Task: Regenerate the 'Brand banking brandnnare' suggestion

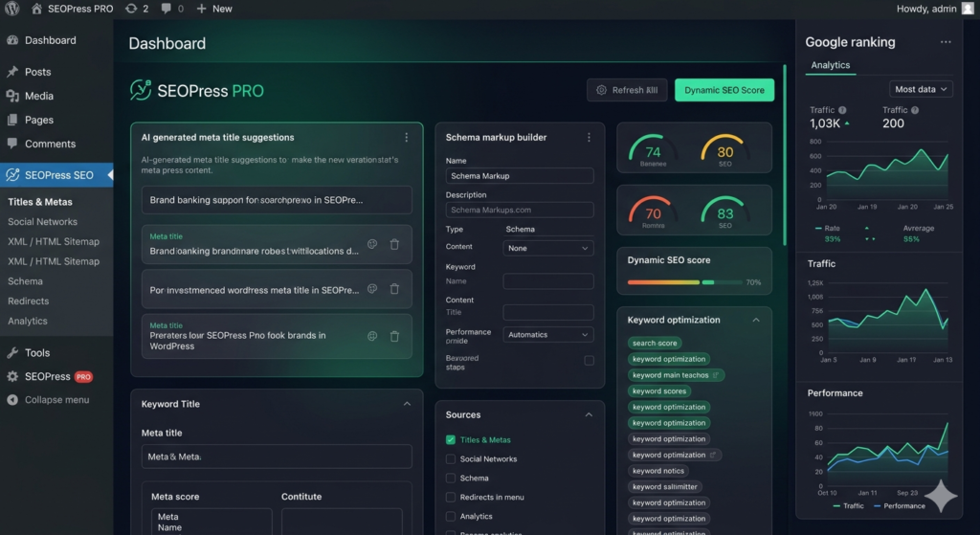Action: coord(372,244)
